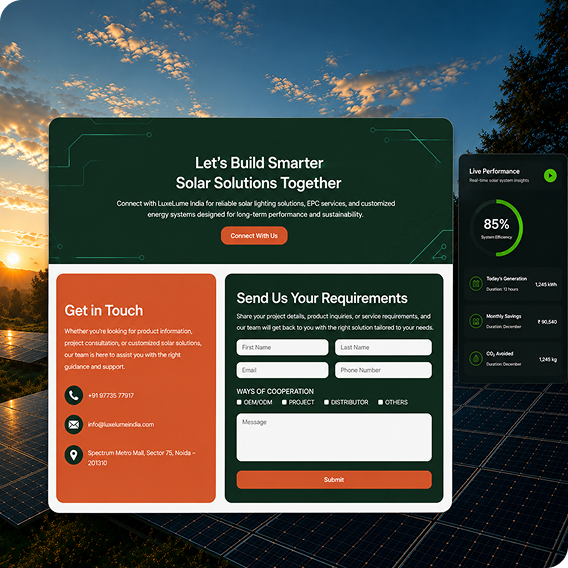Click the Monthly Savings icon
This screenshot has height=568, width=568.
(476, 321)
